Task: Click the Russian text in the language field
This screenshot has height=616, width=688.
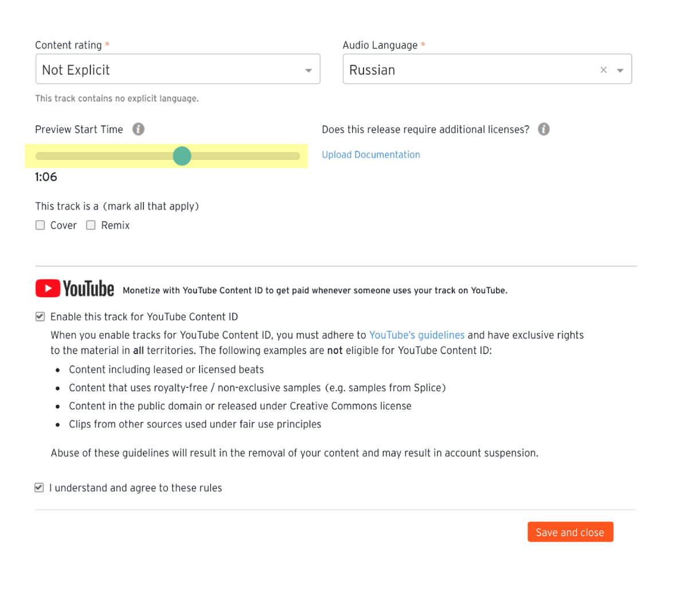Action: coord(372,70)
